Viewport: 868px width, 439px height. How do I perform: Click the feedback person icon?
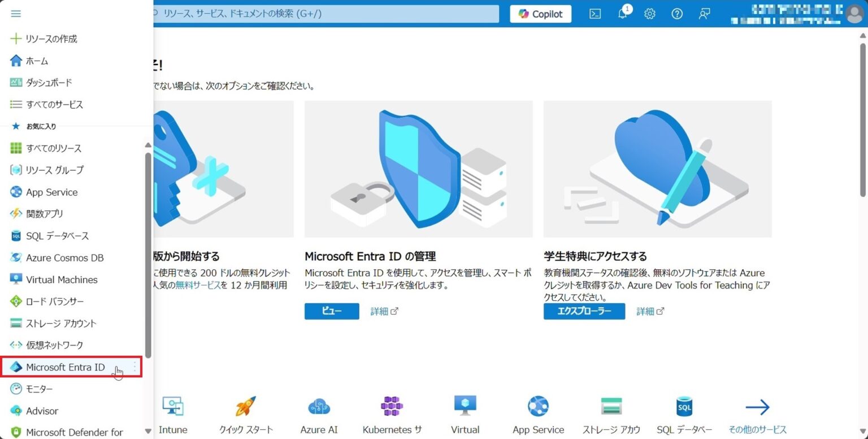pyautogui.click(x=704, y=14)
